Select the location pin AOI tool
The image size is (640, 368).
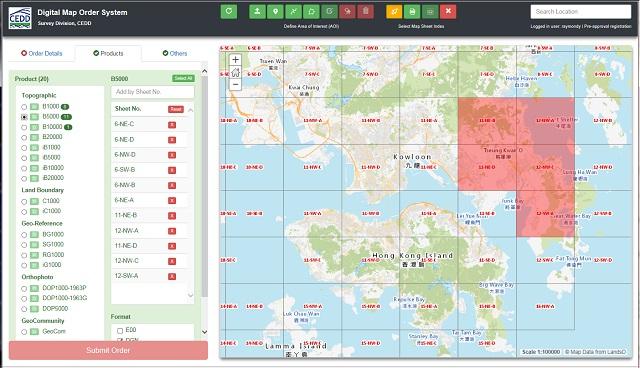click(275, 11)
